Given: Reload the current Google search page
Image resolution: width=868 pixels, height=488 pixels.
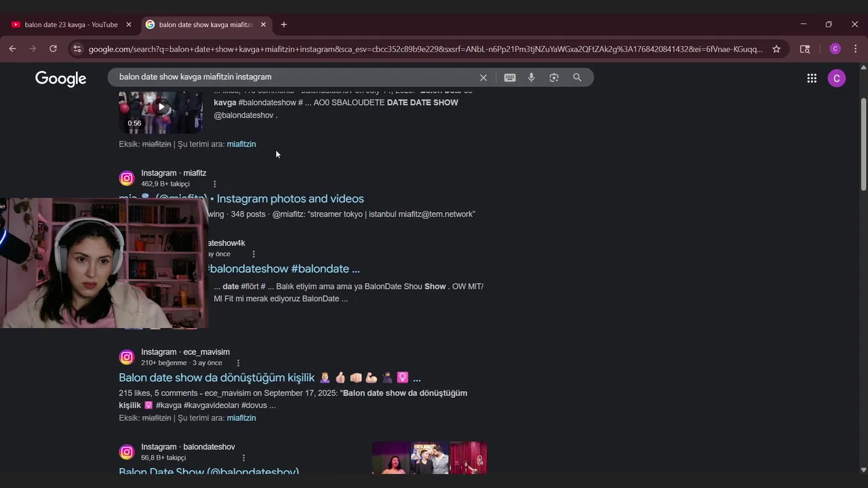Looking at the screenshot, I should pos(53,49).
